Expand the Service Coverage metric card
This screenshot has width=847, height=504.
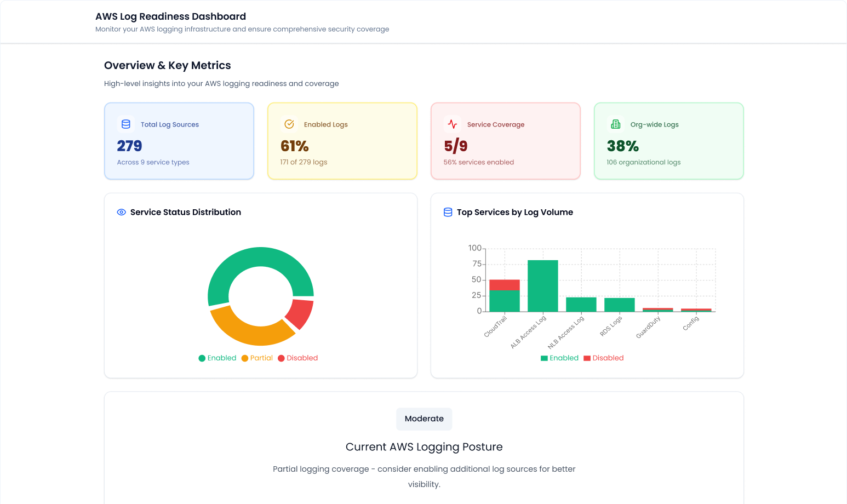point(505,141)
